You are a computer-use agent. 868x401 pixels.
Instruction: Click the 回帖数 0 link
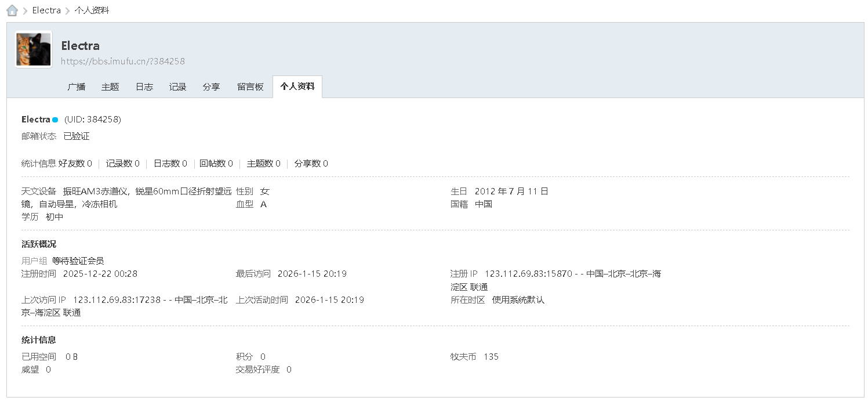(216, 163)
